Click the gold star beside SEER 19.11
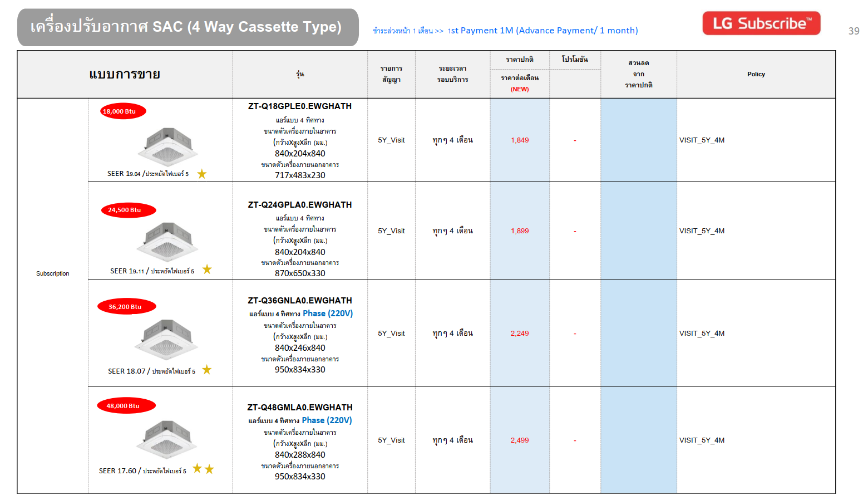868x495 pixels. pyautogui.click(x=207, y=269)
